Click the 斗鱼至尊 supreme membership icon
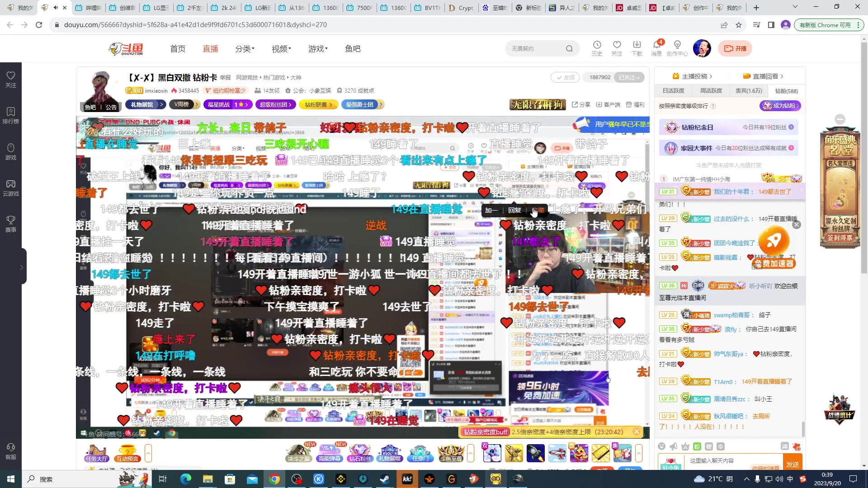Viewport: 868px width, 488px height. click(x=452, y=452)
